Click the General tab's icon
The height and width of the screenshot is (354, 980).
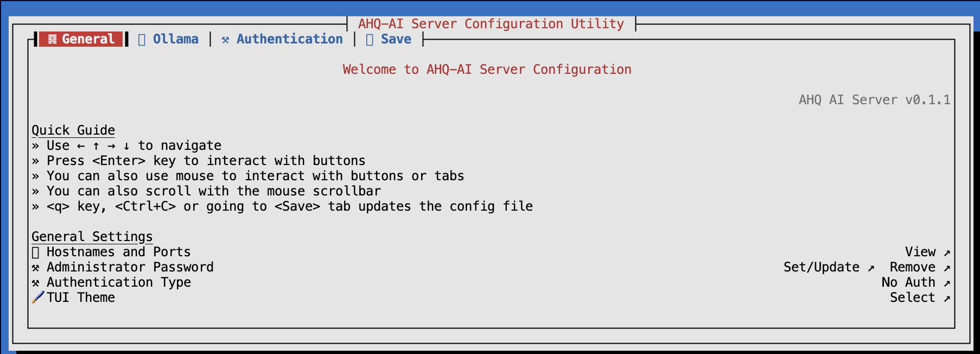click(52, 39)
